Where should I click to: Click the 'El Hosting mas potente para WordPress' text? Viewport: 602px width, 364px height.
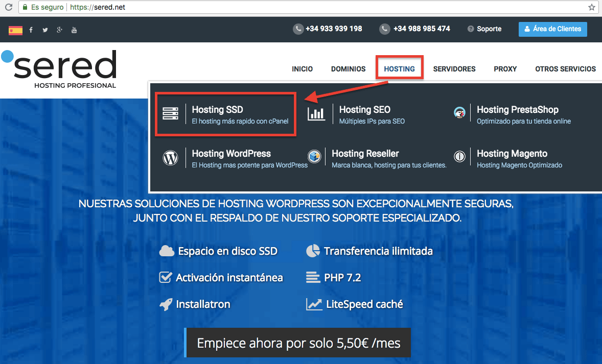tap(249, 165)
